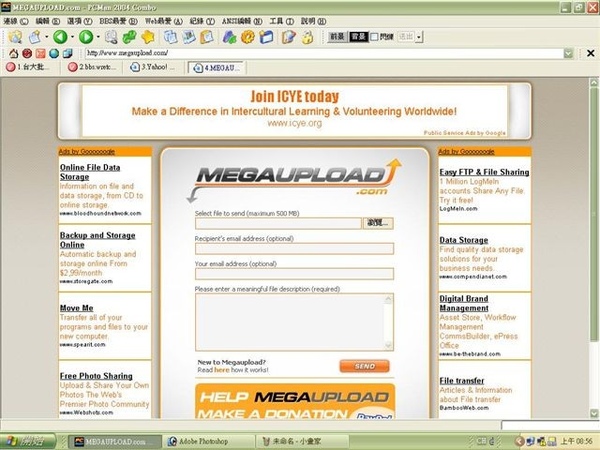Expand the address bar URL dropdown
This screenshot has height=450, width=600.
pos(569,54)
